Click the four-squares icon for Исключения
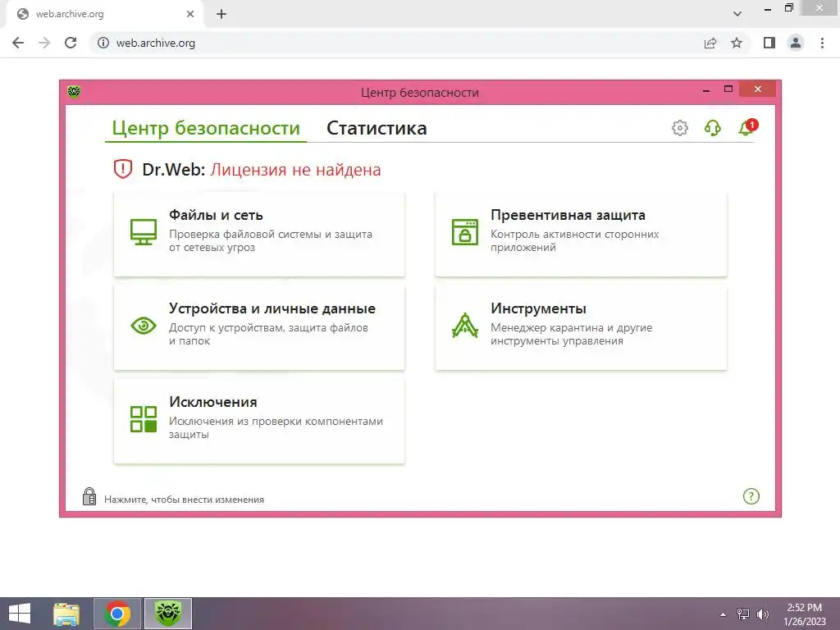This screenshot has width=840, height=630. (144, 419)
